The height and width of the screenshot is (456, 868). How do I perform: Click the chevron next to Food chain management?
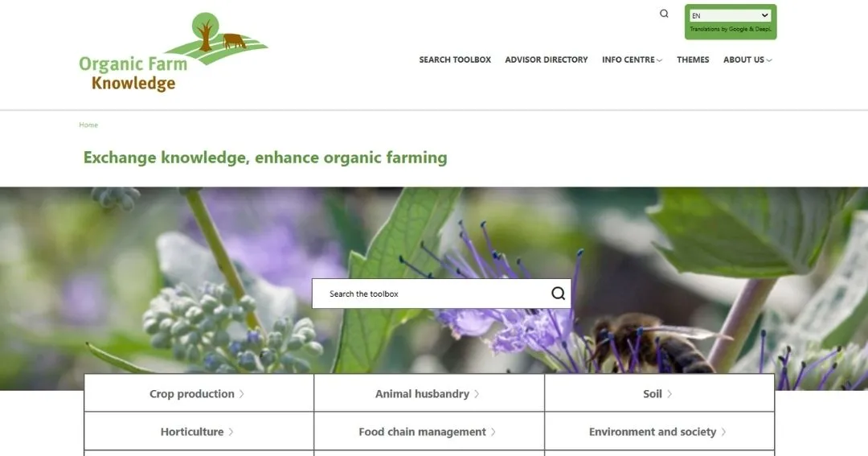tap(493, 432)
